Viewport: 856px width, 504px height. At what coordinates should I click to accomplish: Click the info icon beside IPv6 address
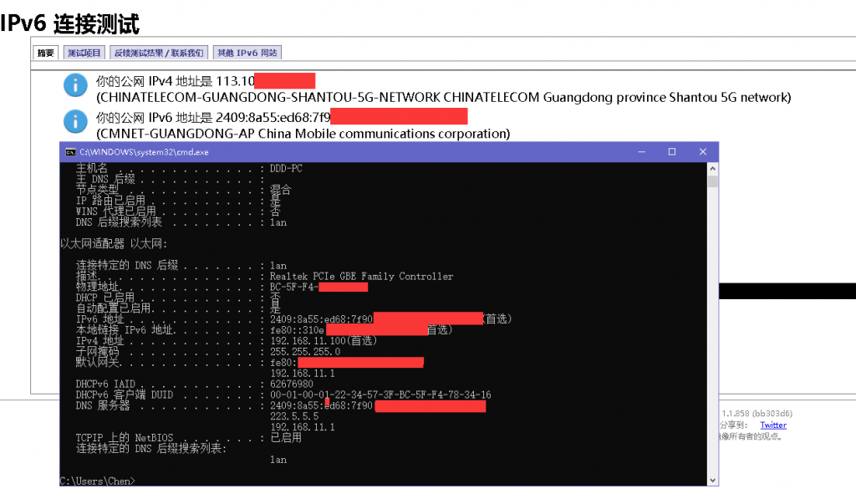(x=75, y=121)
